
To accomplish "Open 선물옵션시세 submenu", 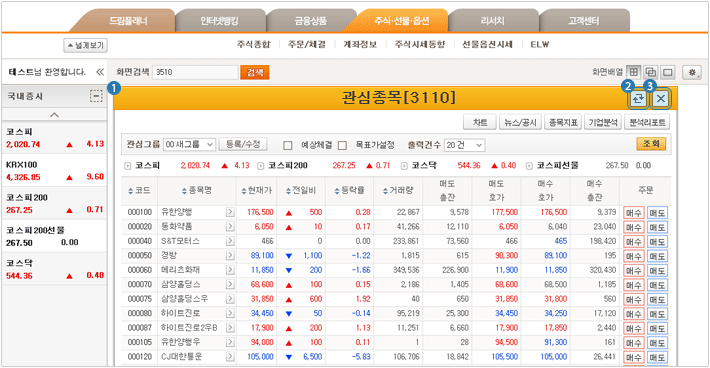I will point(487,44).
